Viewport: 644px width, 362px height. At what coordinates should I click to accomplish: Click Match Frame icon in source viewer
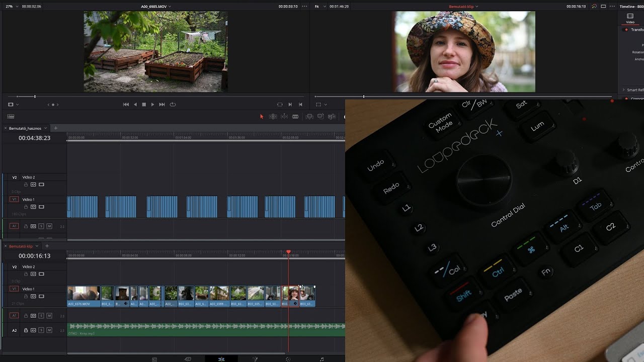(x=280, y=105)
